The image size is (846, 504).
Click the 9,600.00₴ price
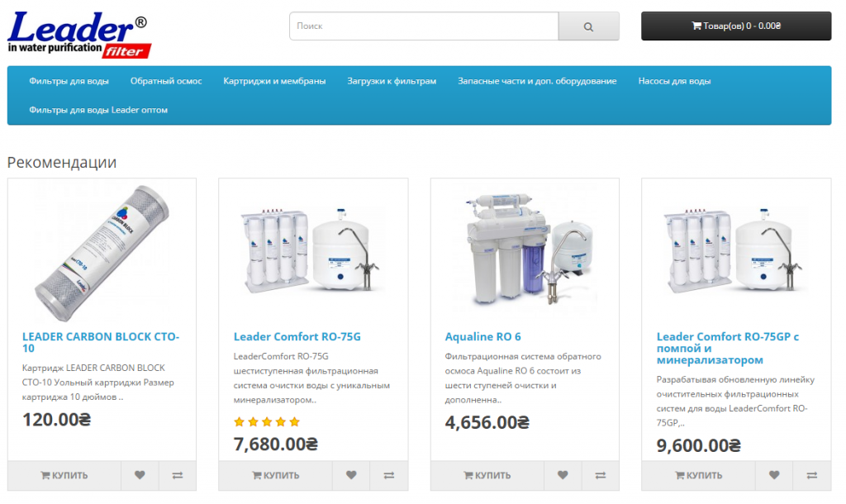click(699, 445)
